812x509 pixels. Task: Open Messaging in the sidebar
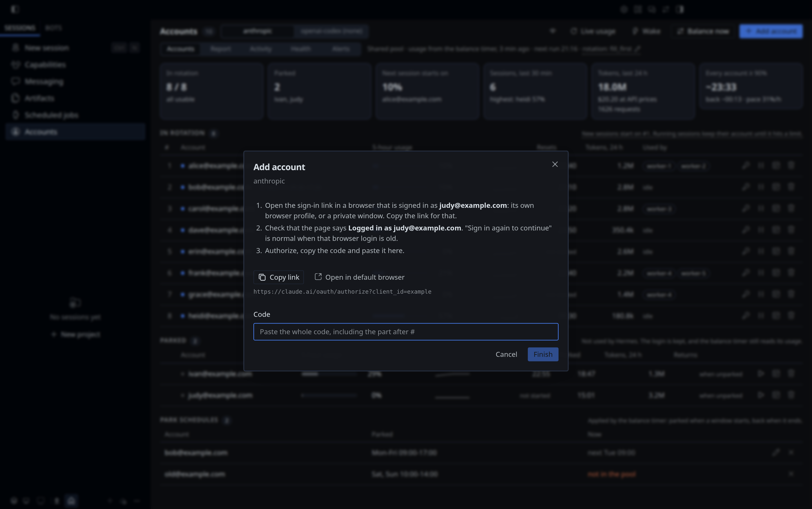click(75, 81)
